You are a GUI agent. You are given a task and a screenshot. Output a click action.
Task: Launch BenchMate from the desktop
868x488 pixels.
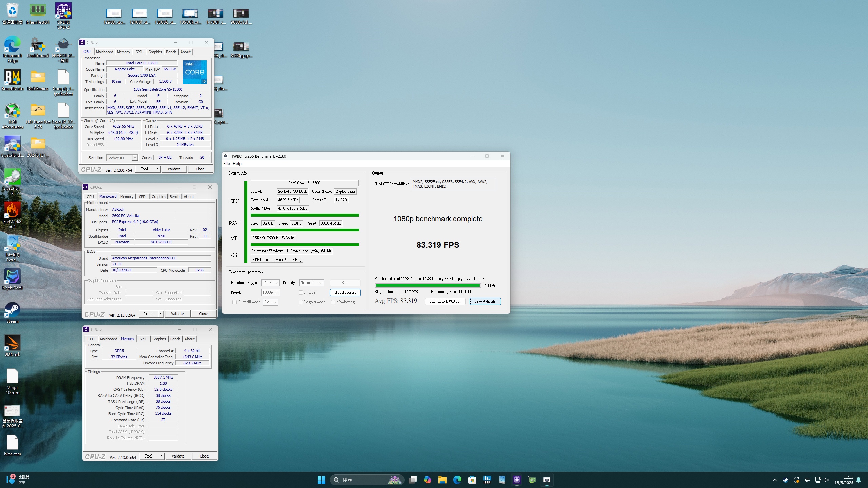click(x=13, y=80)
